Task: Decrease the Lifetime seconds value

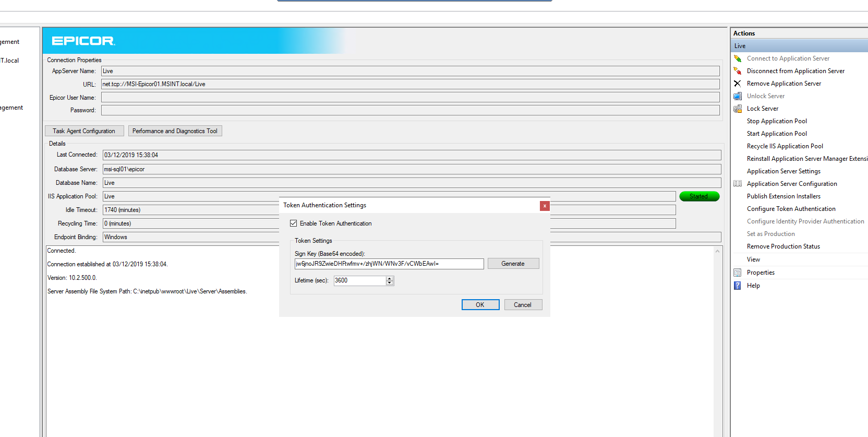Action: [x=390, y=283]
